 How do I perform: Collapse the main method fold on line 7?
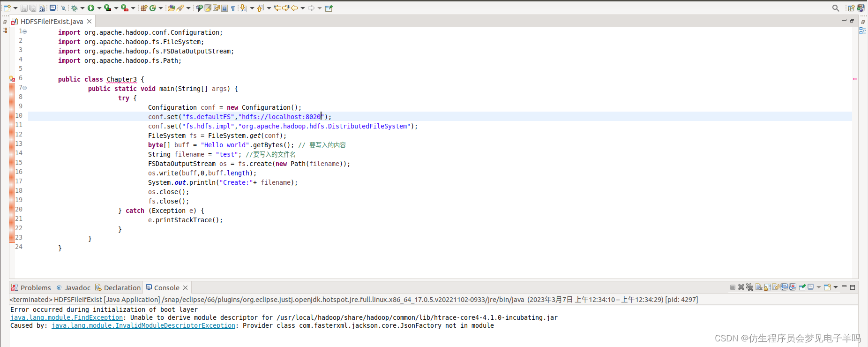[25, 88]
